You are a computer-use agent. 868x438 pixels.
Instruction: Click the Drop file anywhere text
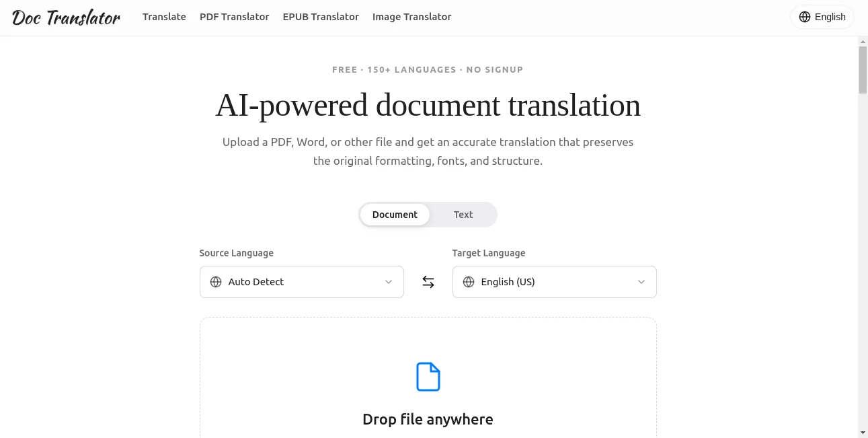tap(428, 419)
